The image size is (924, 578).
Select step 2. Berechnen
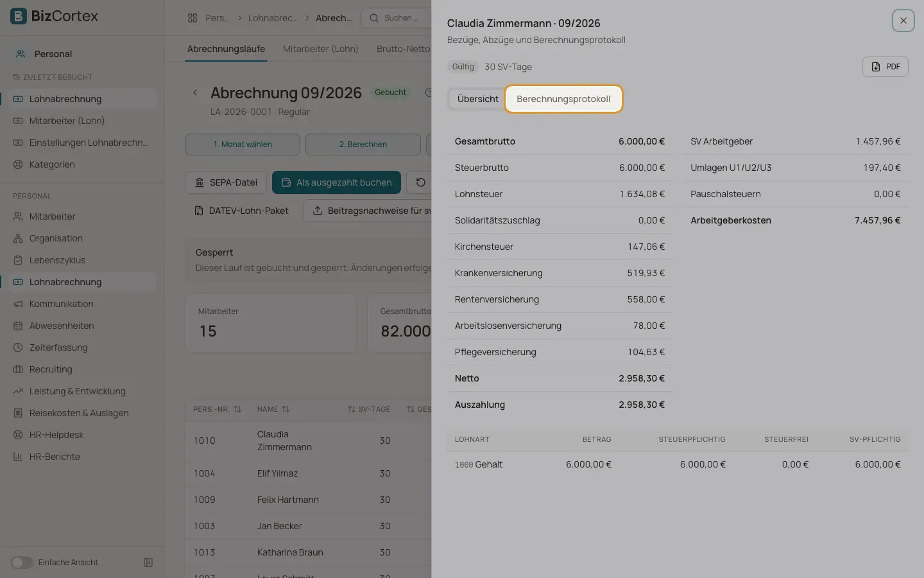click(x=363, y=144)
